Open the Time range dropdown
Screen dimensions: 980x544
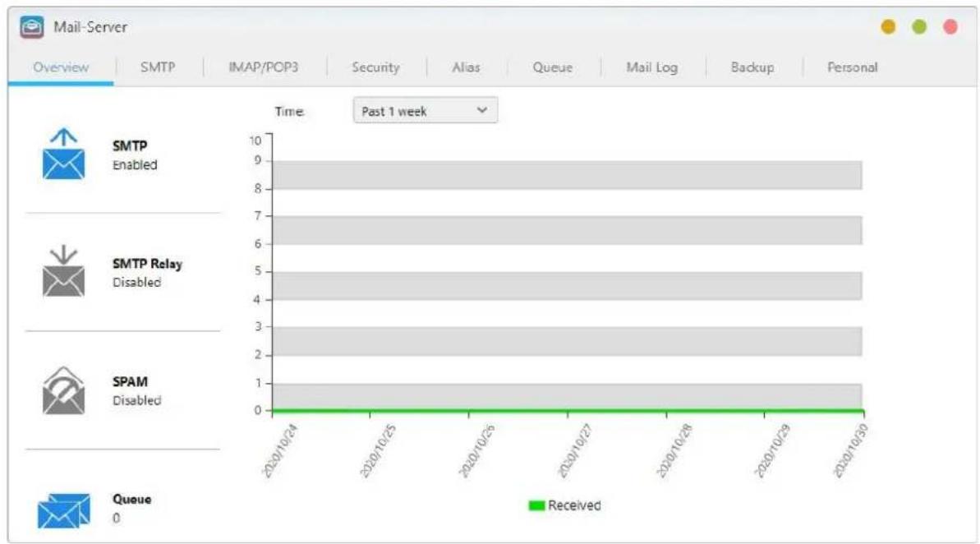[x=425, y=111]
